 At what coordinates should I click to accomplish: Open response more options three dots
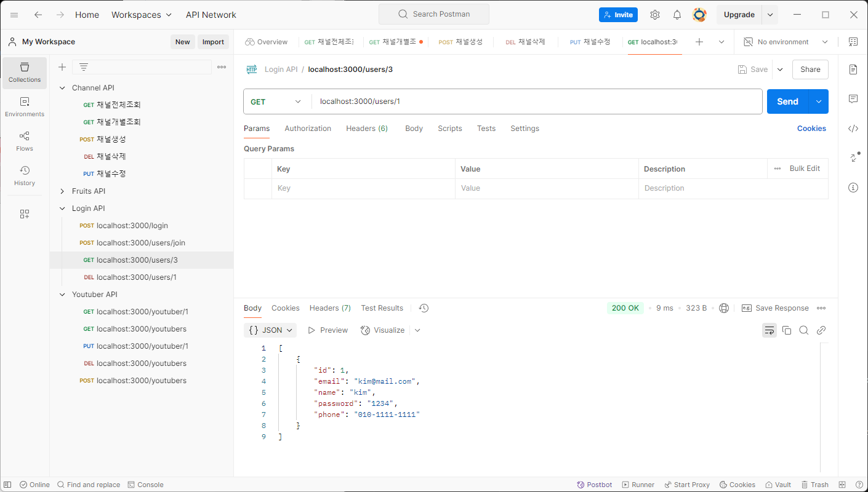tap(821, 308)
